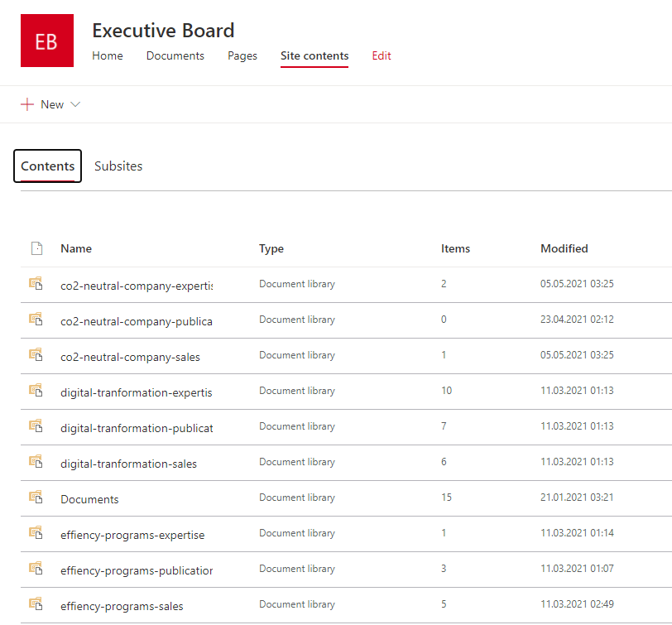Image resolution: width=672 pixels, height=625 pixels.
Task: Click library icon beside effiency-programs-sales
Action: pos(36,604)
